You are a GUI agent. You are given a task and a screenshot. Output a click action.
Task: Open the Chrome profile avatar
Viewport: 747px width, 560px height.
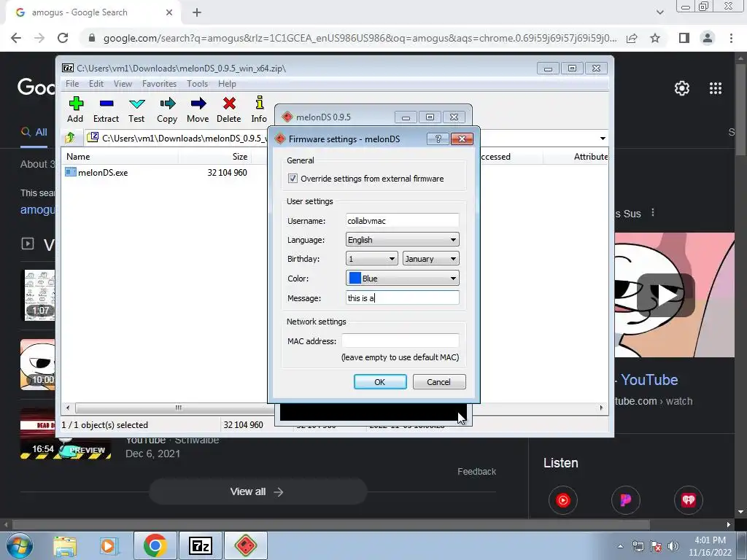pos(708,38)
